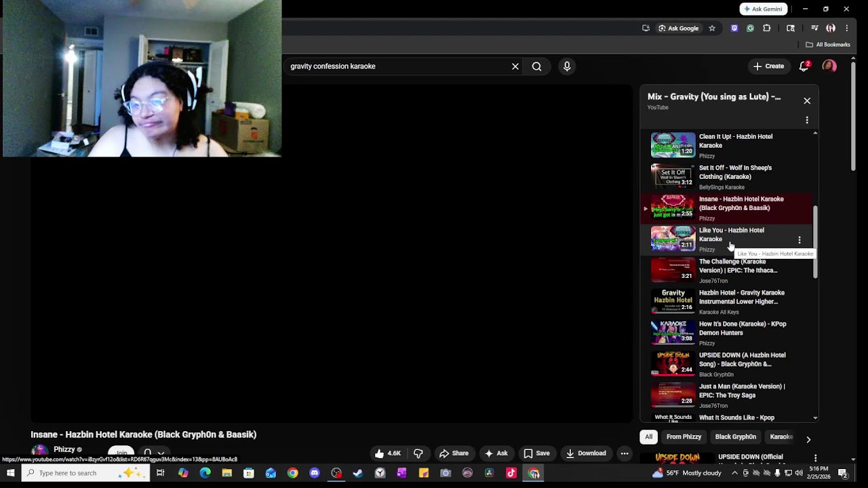The image size is (868, 488).
Task: Close the Mix playlist panel
Action: 807,101
